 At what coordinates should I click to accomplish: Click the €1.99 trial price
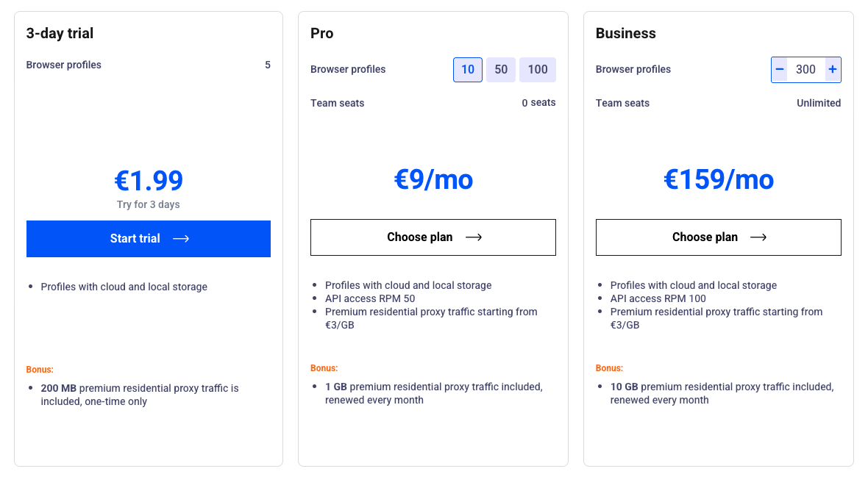[x=149, y=181]
